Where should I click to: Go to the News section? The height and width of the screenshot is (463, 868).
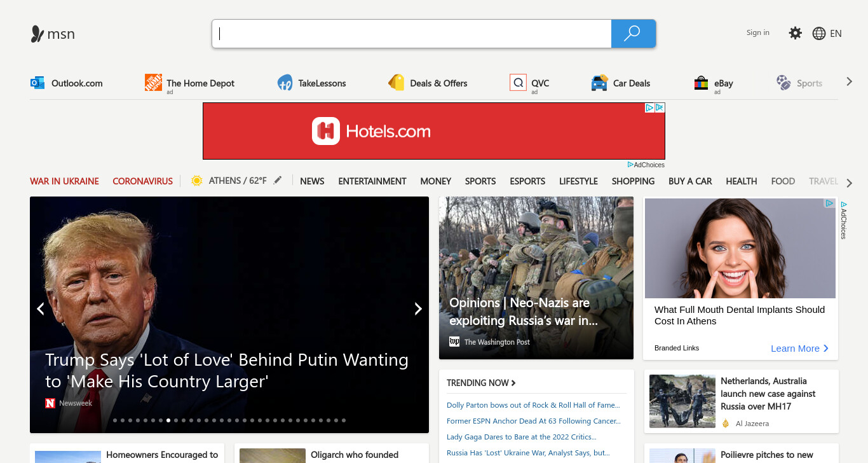(x=312, y=181)
